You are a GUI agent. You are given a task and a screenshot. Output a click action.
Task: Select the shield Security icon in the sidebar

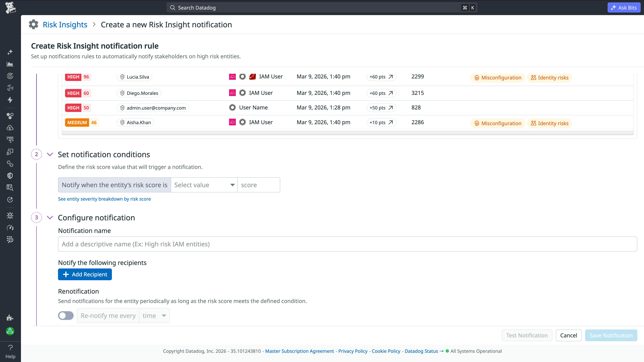click(x=10, y=176)
